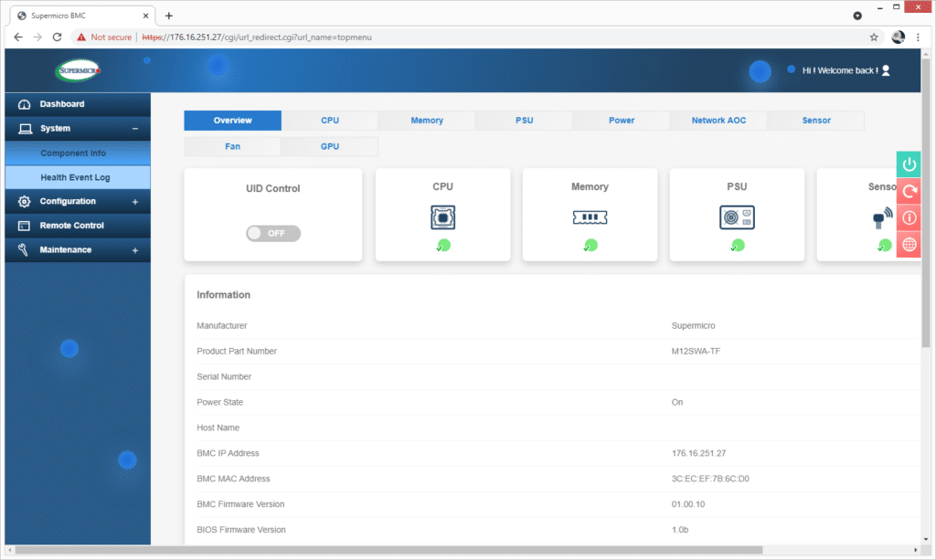This screenshot has width=936, height=560.
Task: Click the Host Name label
Action: point(218,428)
